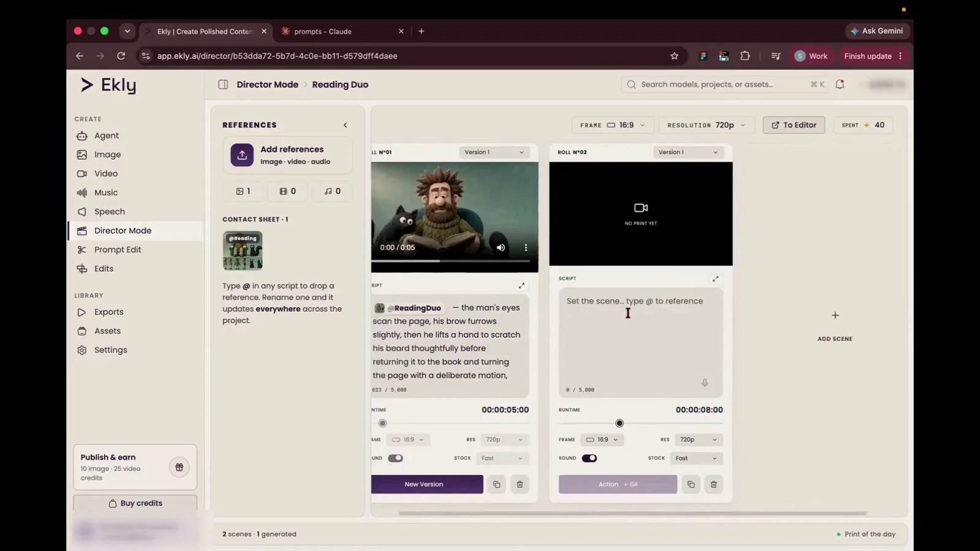Duplicate the Roll 01 scene
This screenshot has width=980, height=551.
497,484
